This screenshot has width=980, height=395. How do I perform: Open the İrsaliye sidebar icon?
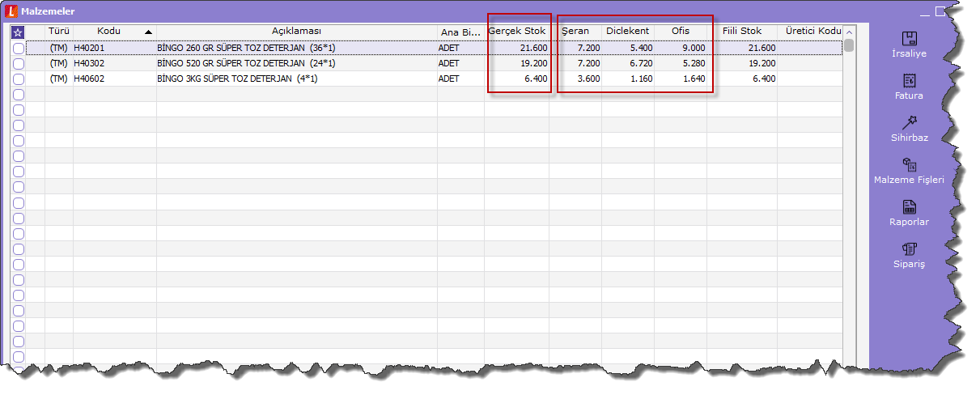point(909,38)
